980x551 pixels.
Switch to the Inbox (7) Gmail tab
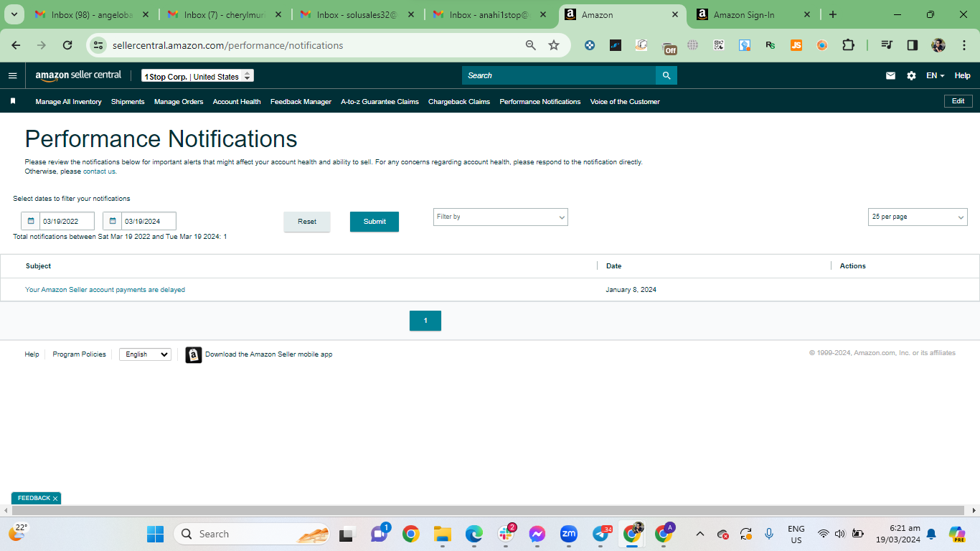[225, 14]
